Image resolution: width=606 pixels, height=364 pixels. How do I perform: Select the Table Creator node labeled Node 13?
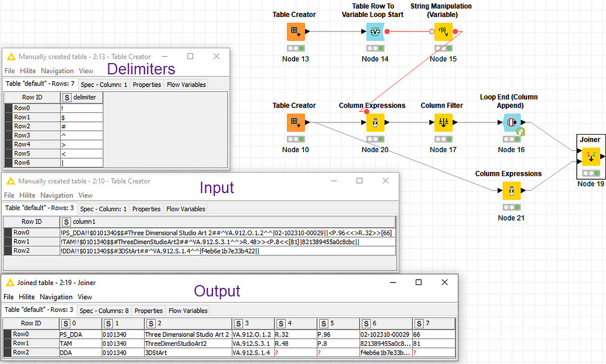295,32
